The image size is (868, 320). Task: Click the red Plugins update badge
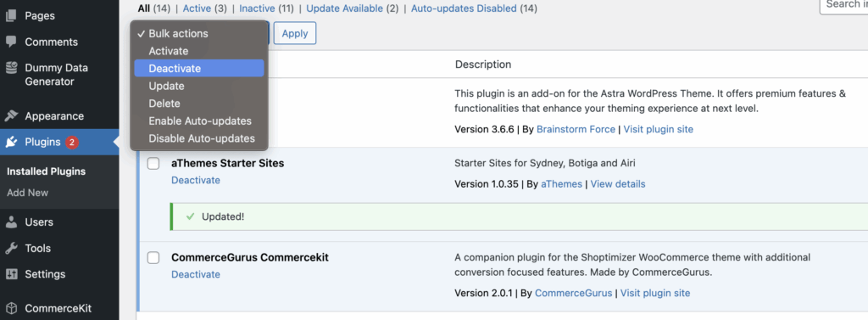(x=72, y=143)
